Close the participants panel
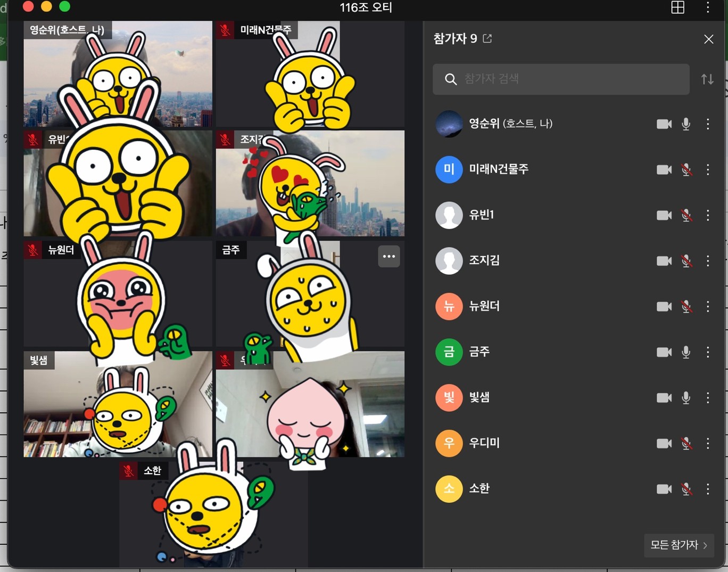728x572 pixels. click(708, 39)
